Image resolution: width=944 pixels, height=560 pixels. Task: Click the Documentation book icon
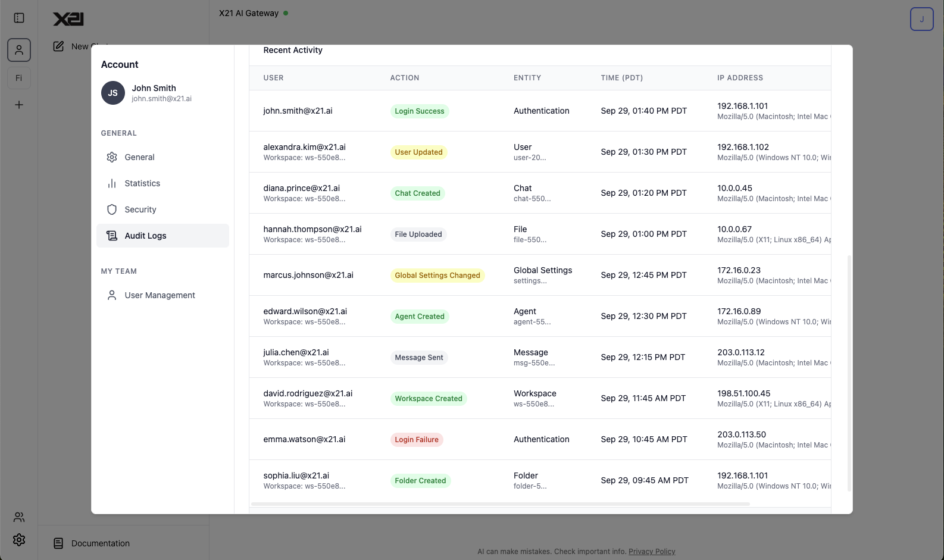58,543
